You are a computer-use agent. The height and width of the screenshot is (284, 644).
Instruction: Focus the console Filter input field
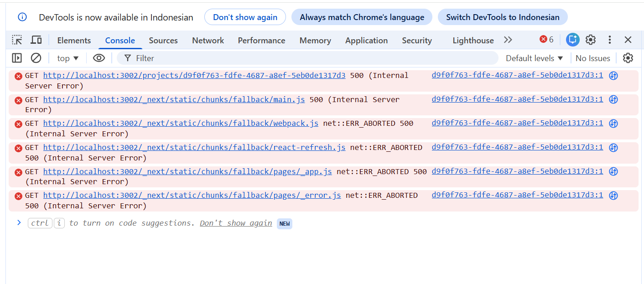coord(307,58)
